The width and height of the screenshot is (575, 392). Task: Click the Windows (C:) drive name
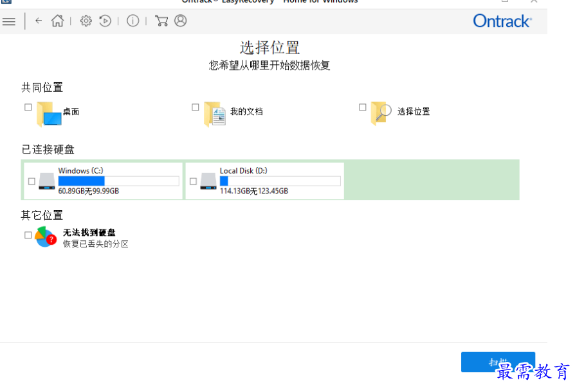(80, 171)
